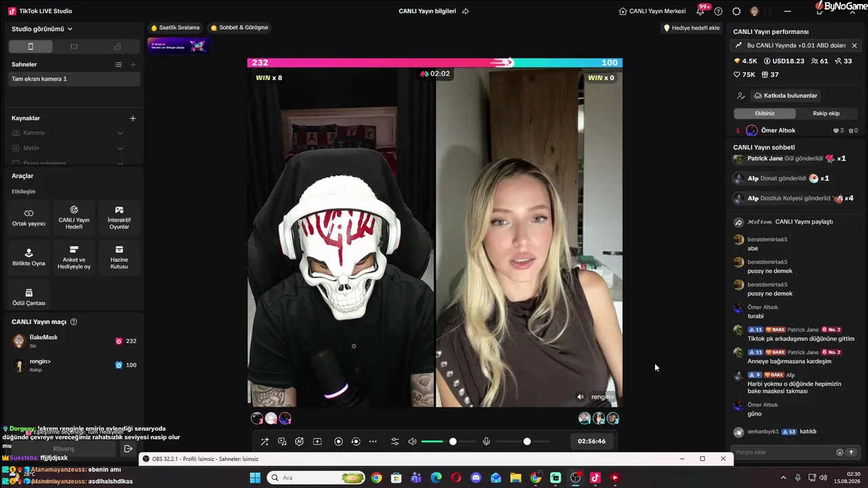Open Hazine Kutusu tool
The image size is (868, 488).
click(119, 257)
